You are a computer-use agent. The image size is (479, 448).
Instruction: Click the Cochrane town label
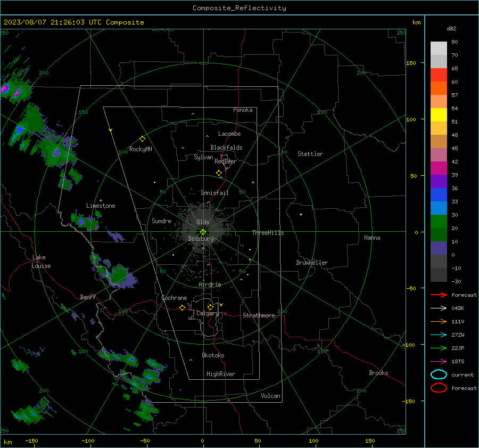tap(174, 298)
